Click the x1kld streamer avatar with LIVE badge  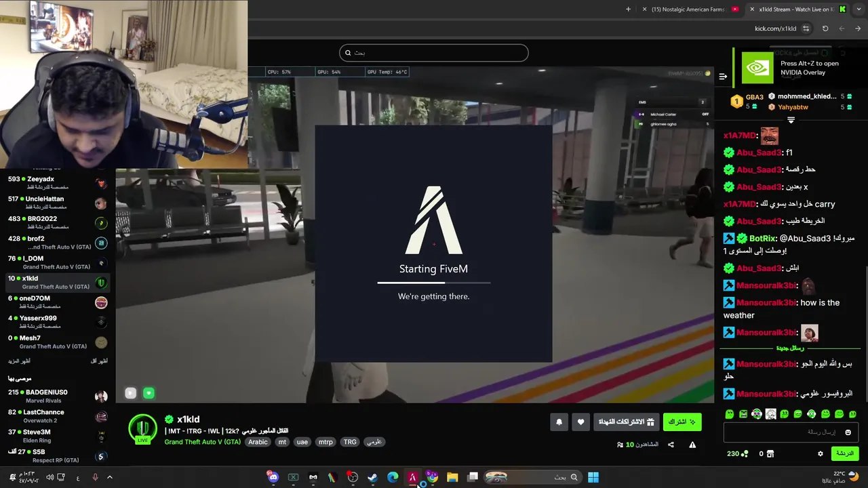(142, 428)
